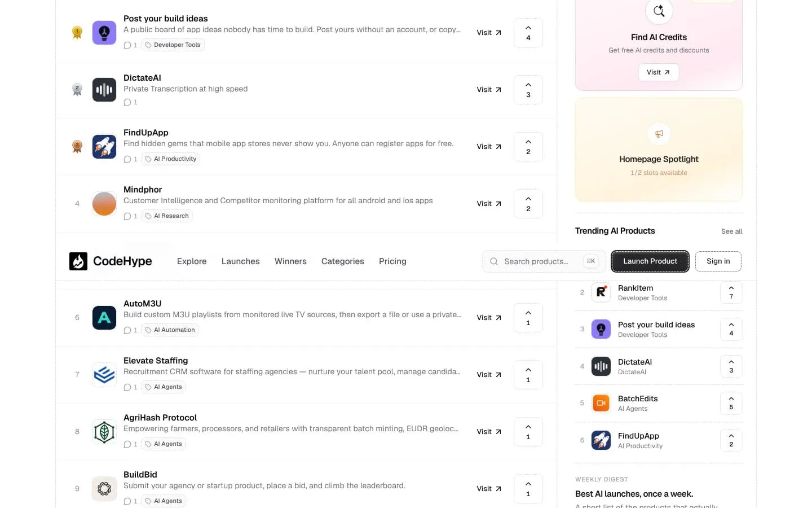
Task: Click the silver medal on the DictateAI row
Action: pyautogui.click(x=77, y=90)
